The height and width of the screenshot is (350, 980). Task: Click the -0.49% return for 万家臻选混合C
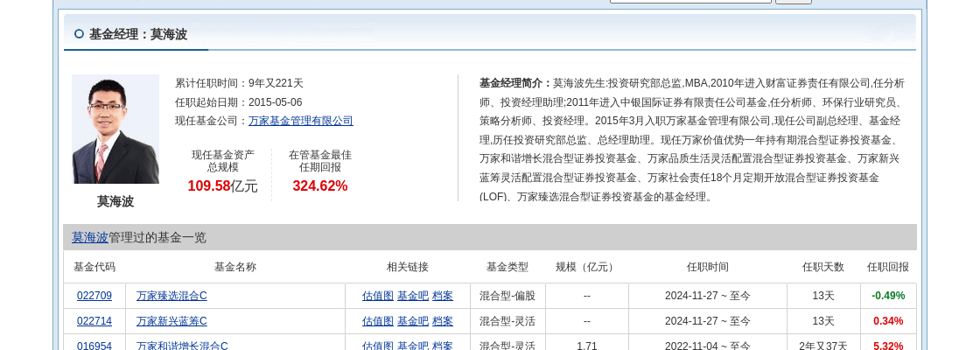888,296
